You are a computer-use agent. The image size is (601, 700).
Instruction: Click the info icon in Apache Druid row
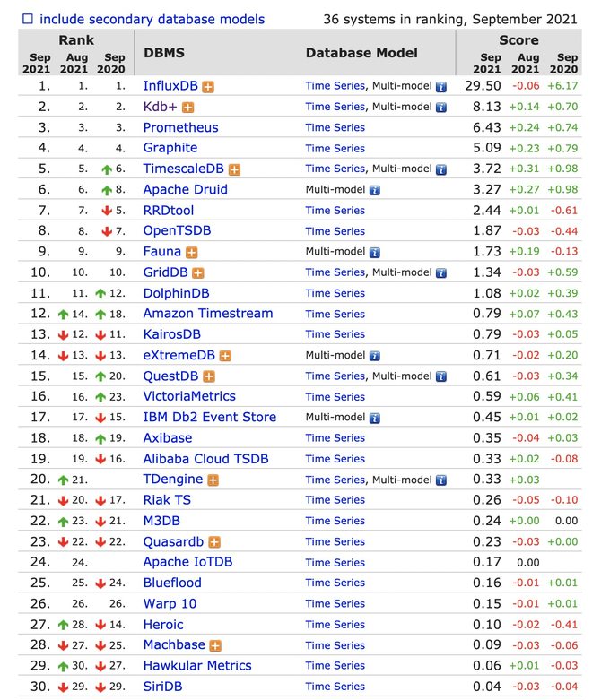(x=374, y=190)
